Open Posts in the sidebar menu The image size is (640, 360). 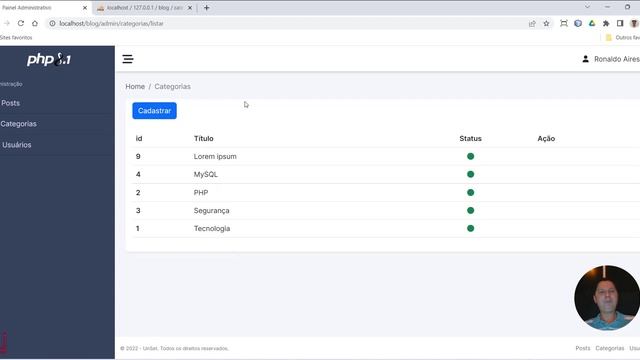click(10, 103)
